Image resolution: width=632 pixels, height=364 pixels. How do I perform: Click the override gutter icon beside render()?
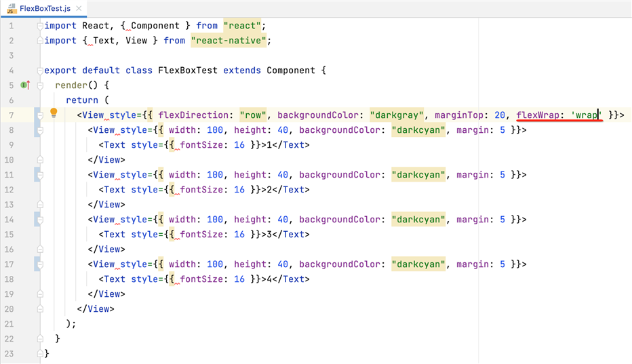tap(25, 85)
